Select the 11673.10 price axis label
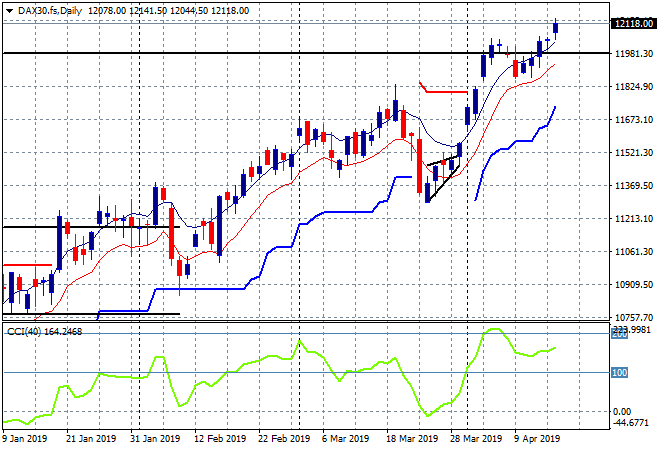The width and height of the screenshot is (660, 450). (634, 120)
